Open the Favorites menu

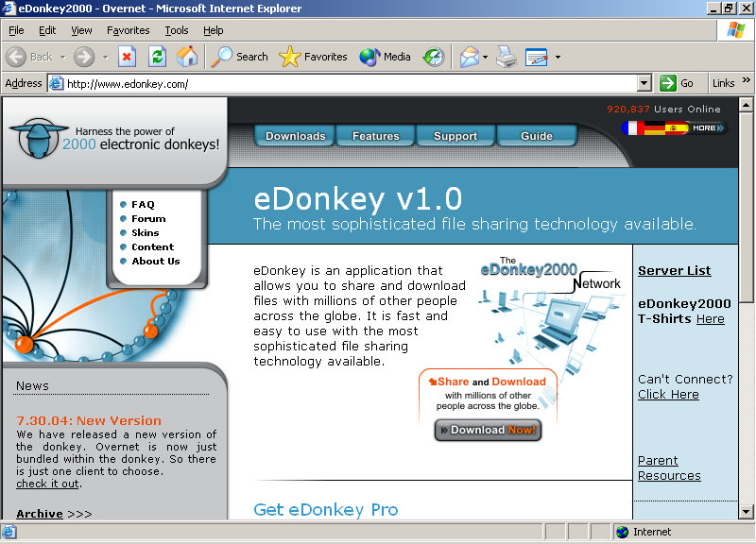point(129,30)
